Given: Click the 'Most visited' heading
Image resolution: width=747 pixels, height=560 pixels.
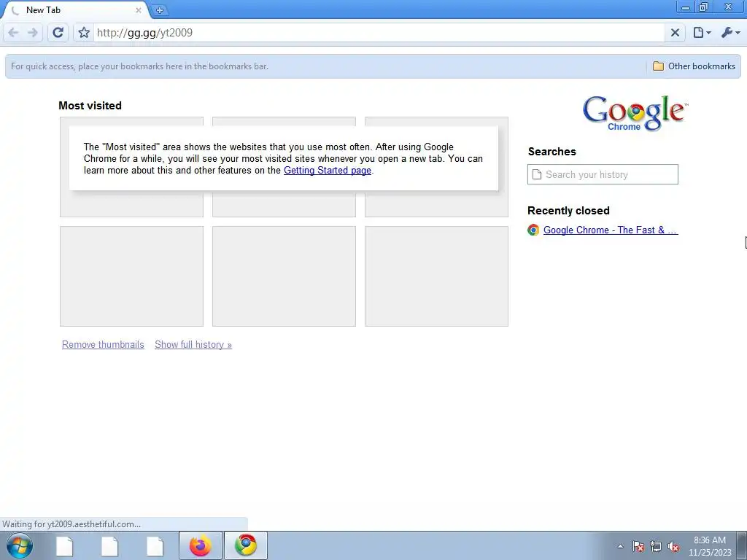Looking at the screenshot, I should pos(90,106).
